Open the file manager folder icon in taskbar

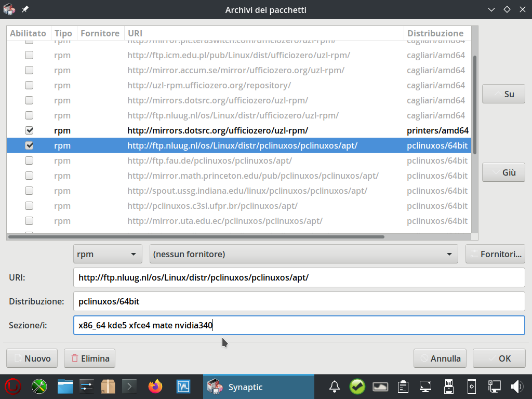pyautogui.click(x=65, y=387)
